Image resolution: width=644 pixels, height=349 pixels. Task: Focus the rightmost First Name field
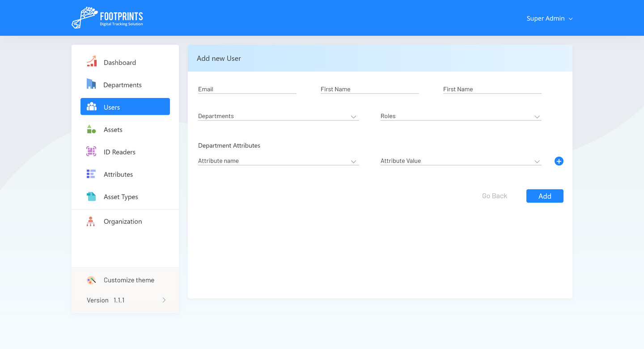(x=492, y=89)
